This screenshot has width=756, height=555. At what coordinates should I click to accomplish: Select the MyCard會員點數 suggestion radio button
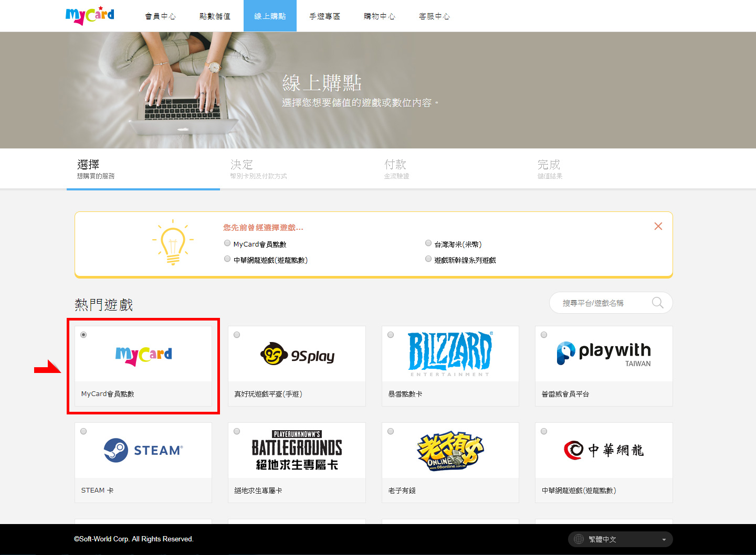[227, 243]
